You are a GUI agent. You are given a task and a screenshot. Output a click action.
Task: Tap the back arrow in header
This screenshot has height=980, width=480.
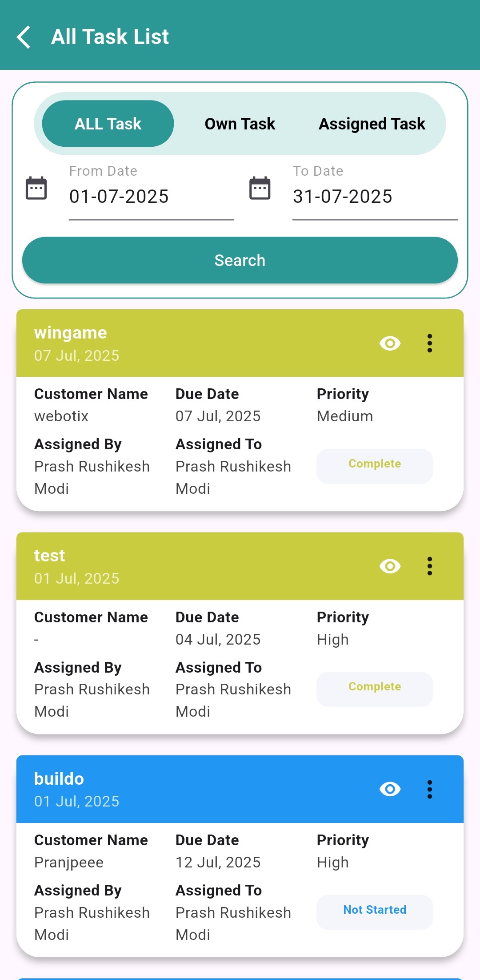(x=24, y=37)
